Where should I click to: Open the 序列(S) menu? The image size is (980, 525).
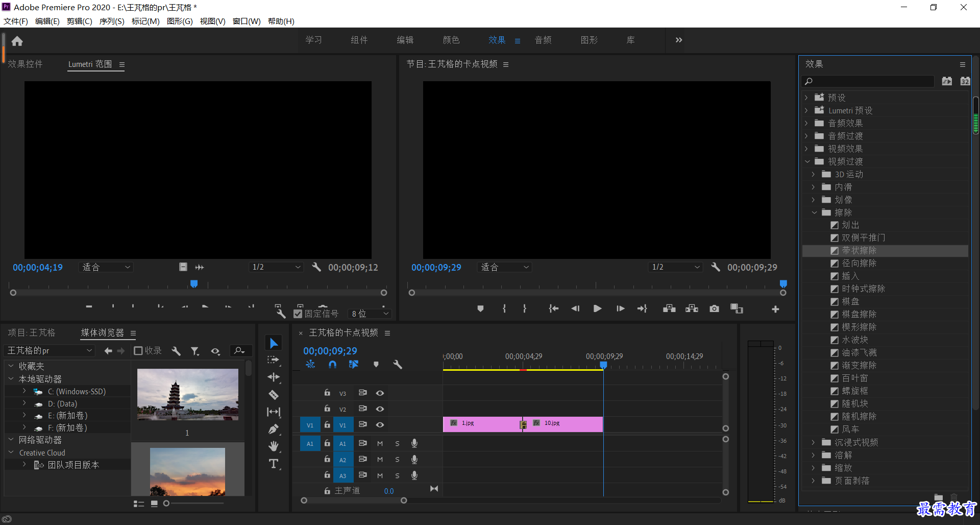112,21
